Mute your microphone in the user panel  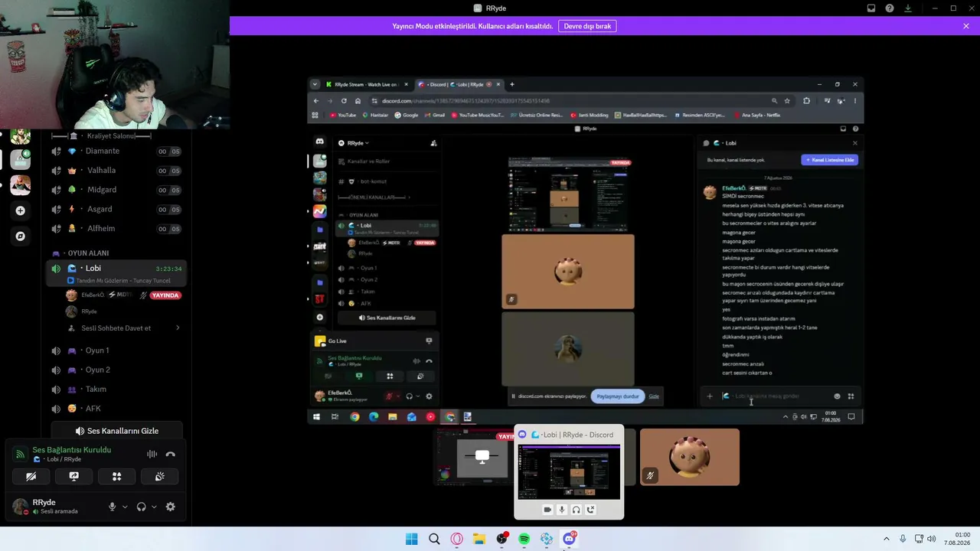pyautogui.click(x=113, y=507)
